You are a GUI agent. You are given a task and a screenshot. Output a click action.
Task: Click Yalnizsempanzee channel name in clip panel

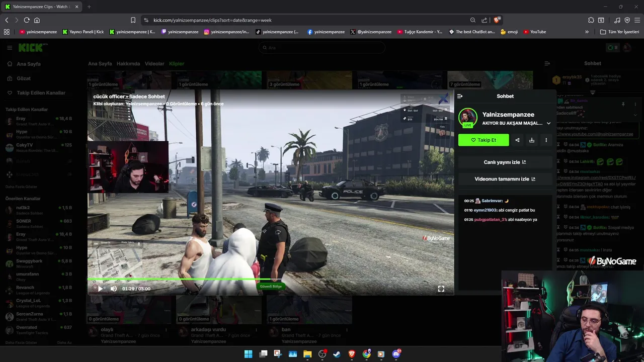click(508, 115)
